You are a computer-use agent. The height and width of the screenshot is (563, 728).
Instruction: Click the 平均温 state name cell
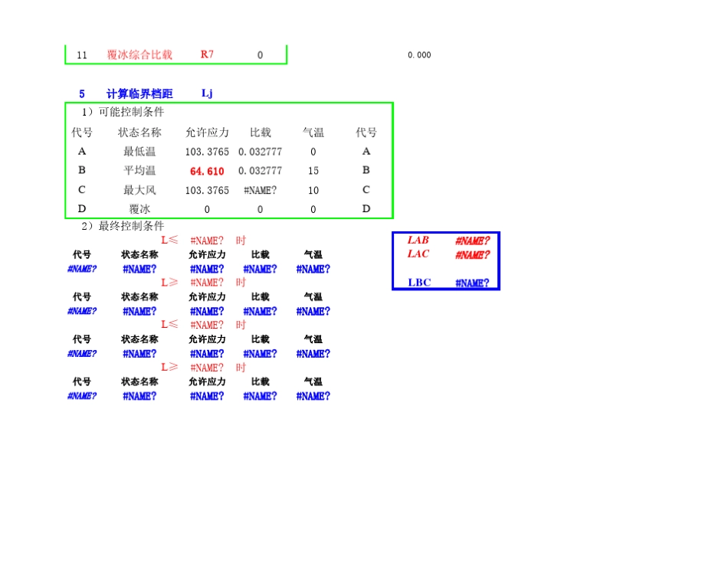[139, 170]
